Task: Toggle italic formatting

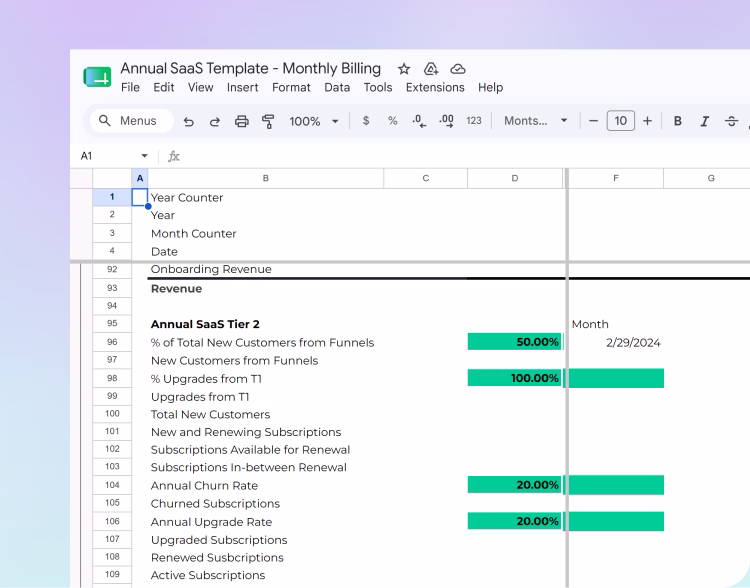Action: (x=705, y=121)
